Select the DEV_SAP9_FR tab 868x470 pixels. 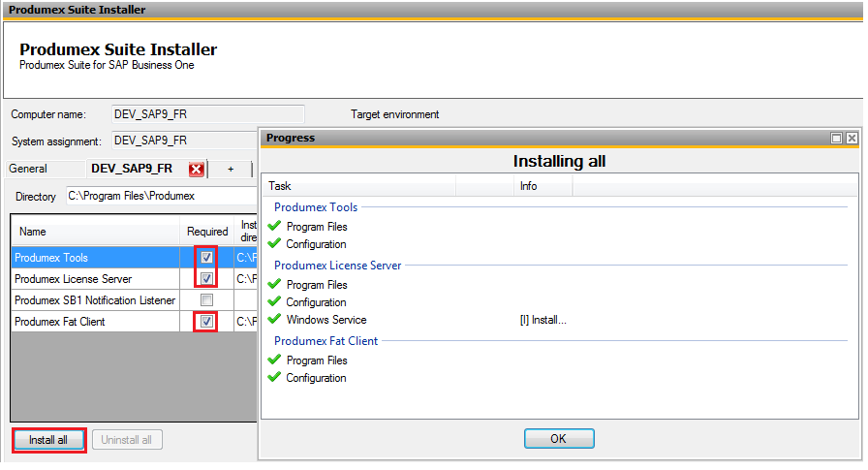tap(132, 169)
